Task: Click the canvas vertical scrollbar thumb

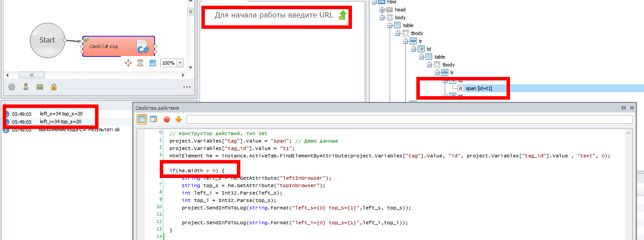Action: point(190,12)
